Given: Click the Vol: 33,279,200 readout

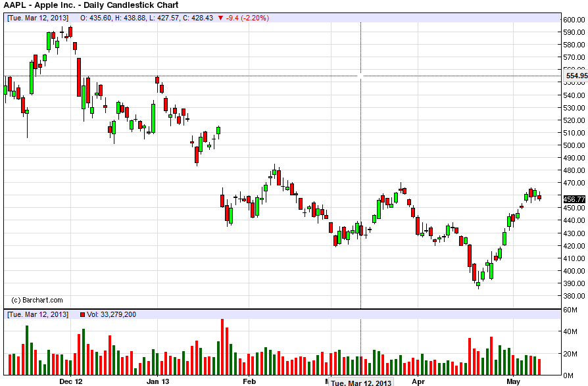Looking at the screenshot, I should tap(111, 314).
